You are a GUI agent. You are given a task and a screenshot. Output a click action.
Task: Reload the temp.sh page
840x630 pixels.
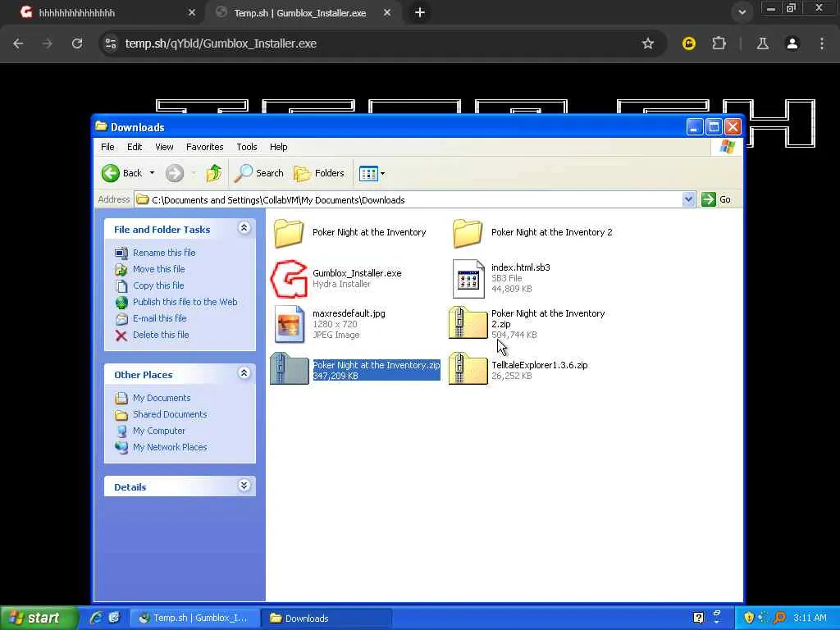pyautogui.click(x=77, y=43)
